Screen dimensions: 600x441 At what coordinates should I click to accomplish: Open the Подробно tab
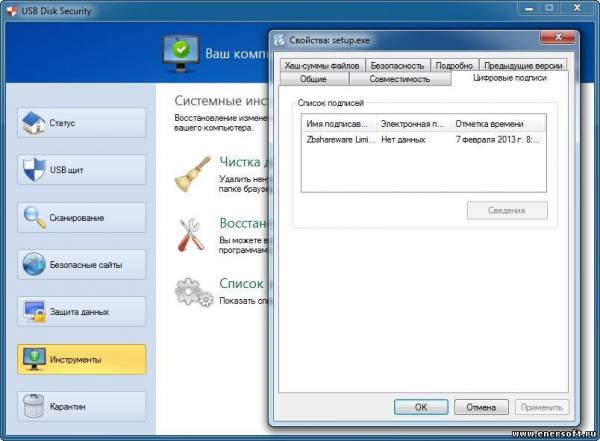pyautogui.click(x=454, y=65)
